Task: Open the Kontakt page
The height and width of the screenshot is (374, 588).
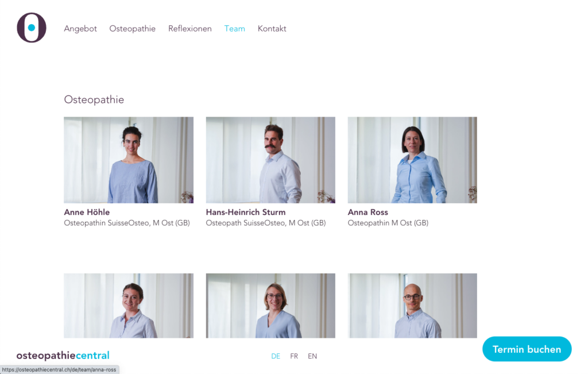Action: 272,29
